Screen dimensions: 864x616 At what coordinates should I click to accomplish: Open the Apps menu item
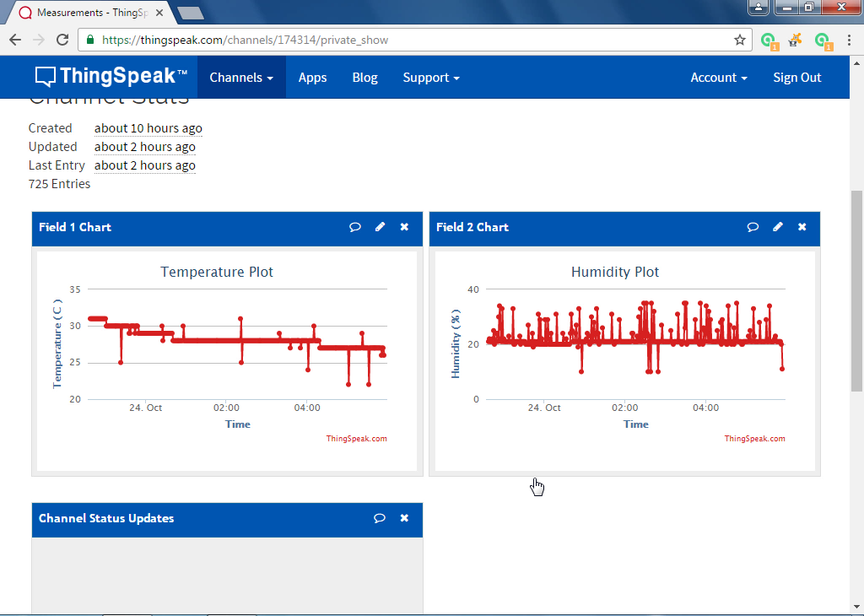coord(312,78)
